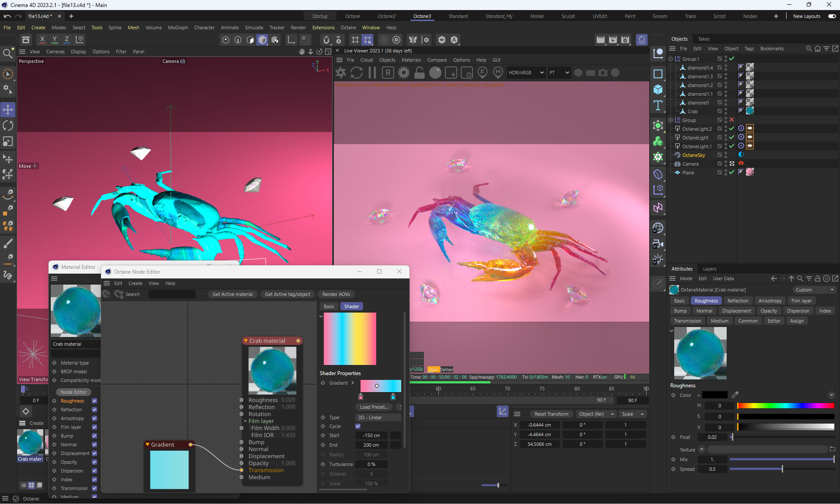Viewport: 840px width, 504px height.
Task: Collapse the Group.1 tree item
Action: coord(670,59)
